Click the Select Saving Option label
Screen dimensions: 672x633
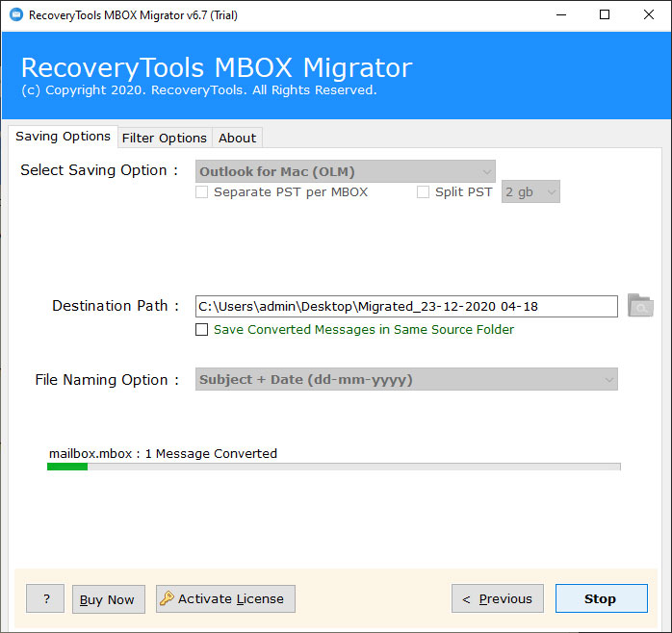(x=99, y=170)
